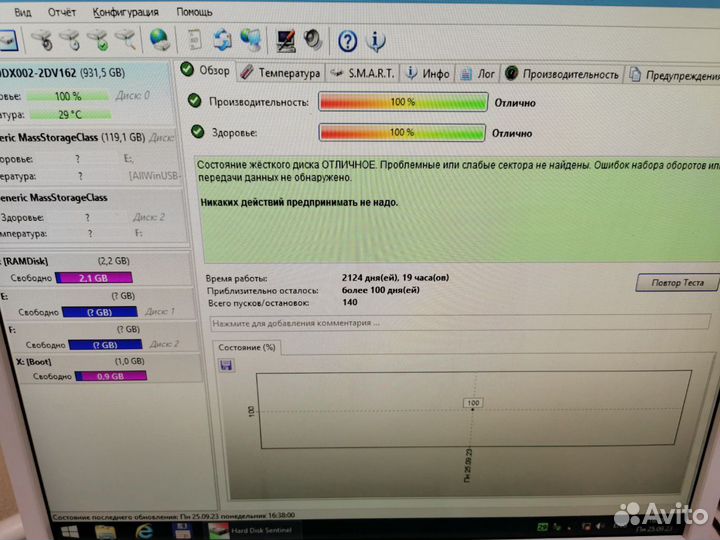Click the floppy disk taskbar icon
The width and height of the screenshot is (720, 540).
pos(182,530)
